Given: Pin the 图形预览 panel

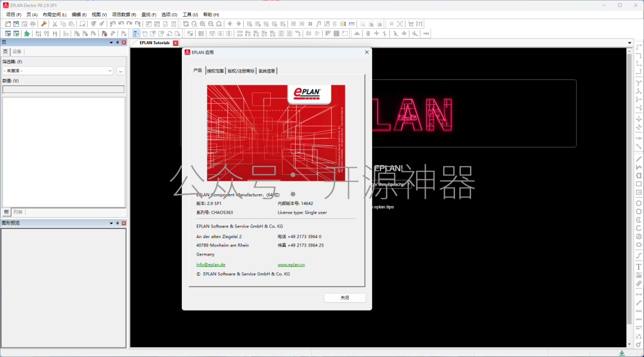Looking at the screenshot, I should point(117,223).
